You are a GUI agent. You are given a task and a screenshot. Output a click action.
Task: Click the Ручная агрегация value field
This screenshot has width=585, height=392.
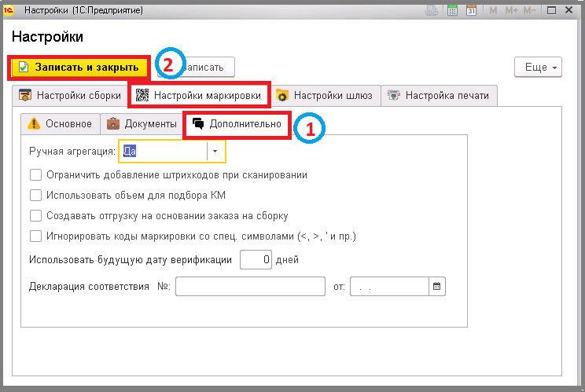pos(164,152)
